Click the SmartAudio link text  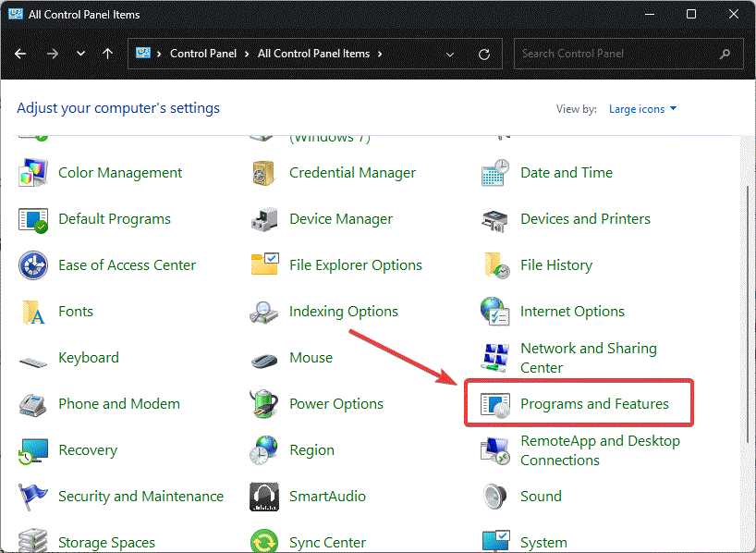click(x=327, y=497)
